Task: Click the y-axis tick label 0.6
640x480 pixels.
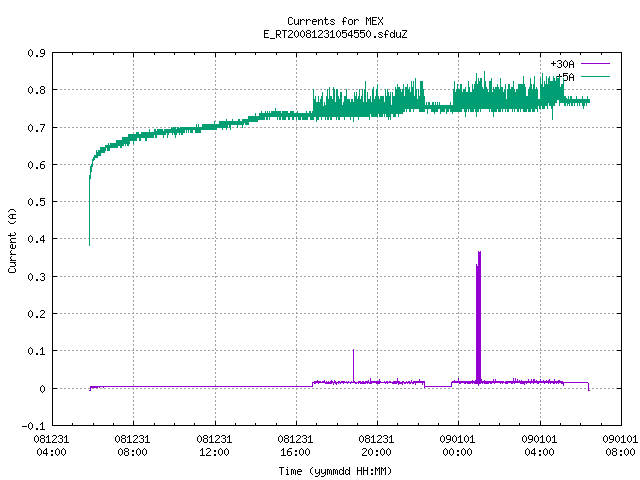Action: point(36,165)
